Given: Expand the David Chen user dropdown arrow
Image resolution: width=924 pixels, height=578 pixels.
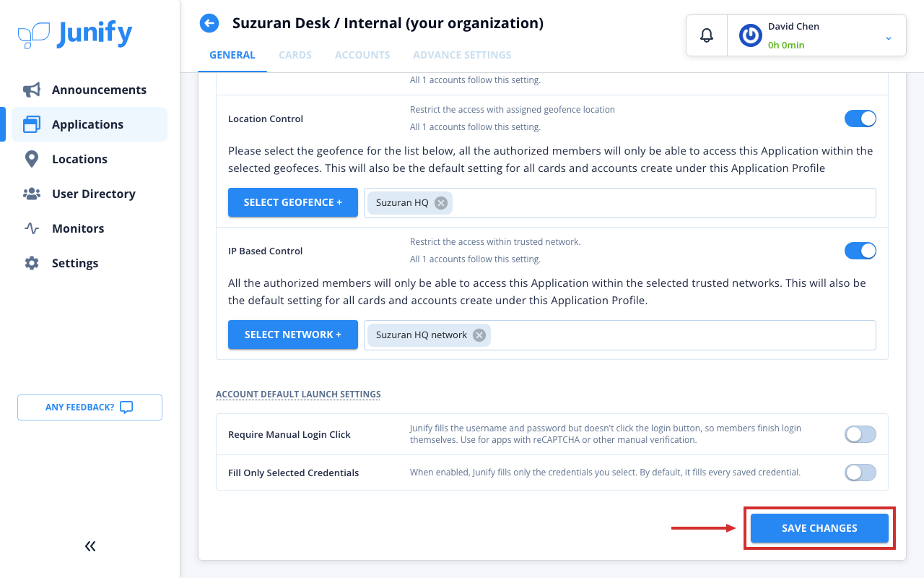Looking at the screenshot, I should 889,38.
